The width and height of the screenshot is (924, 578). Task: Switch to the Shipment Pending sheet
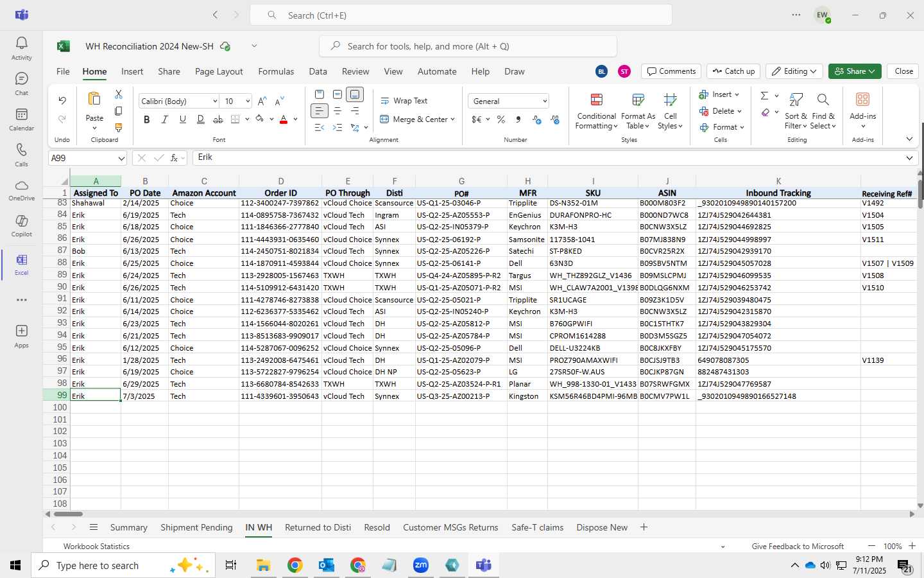[x=196, y=527]
